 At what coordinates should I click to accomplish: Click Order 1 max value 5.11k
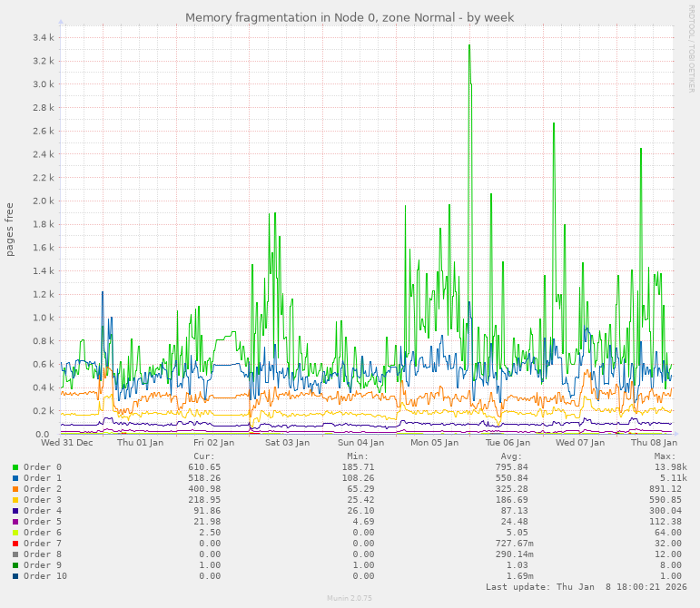click(673, 478)
